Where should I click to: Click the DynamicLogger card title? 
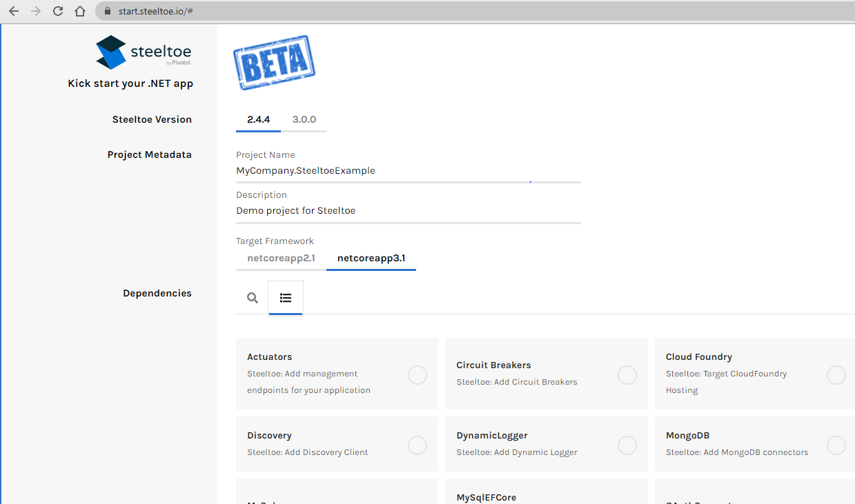(492, 436)
